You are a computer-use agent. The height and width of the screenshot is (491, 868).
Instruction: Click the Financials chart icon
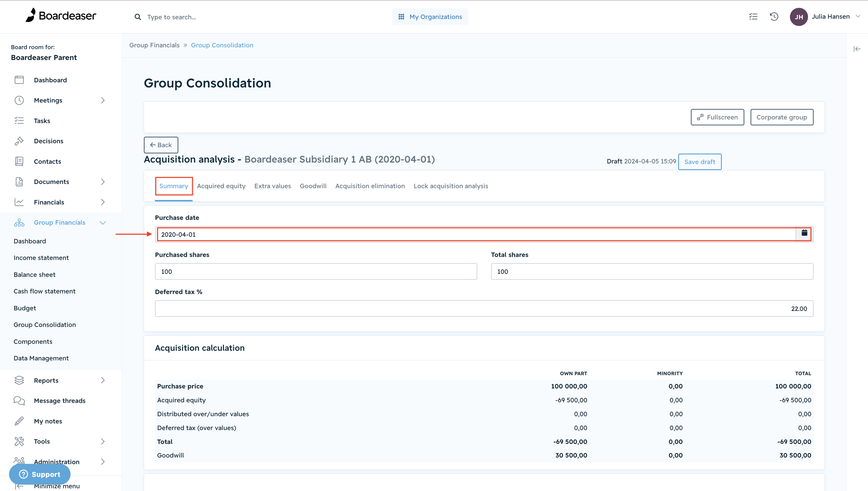pyautogui.click(x=19, y=202)
